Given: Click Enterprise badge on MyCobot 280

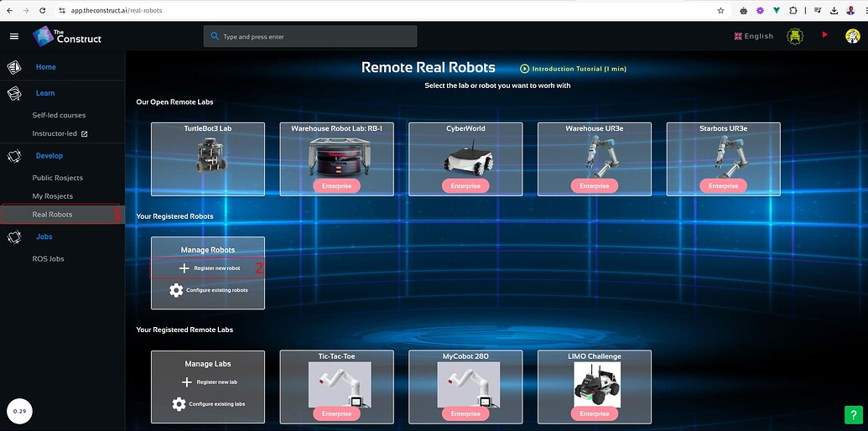Looking at the screenshot, I should [x=465, y=414].
